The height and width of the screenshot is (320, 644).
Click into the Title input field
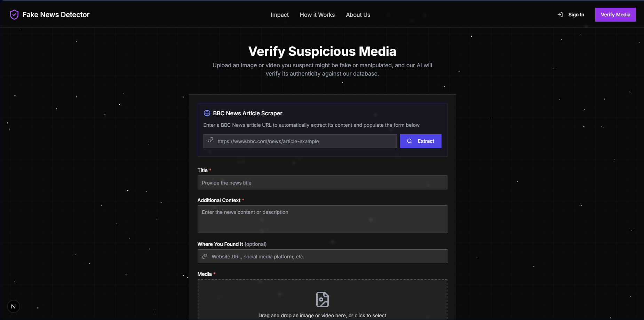click(x=322, y=182)
